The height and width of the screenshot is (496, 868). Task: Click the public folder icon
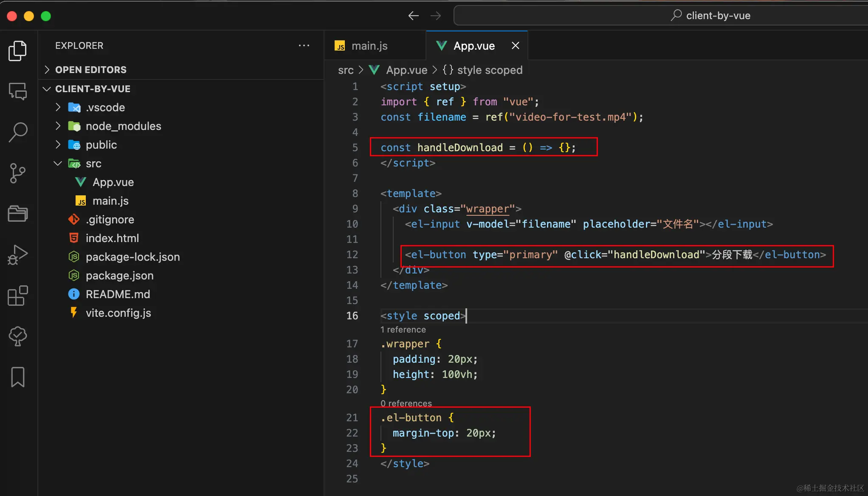tap(74, 145)
